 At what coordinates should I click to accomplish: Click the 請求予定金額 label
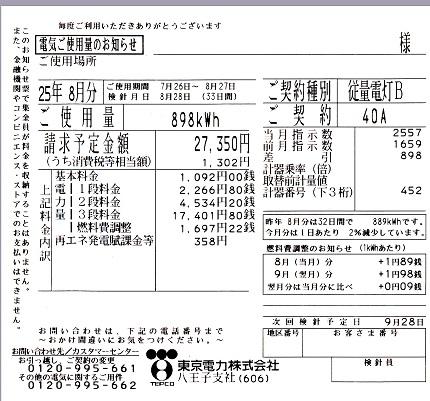tap(86, 144)
